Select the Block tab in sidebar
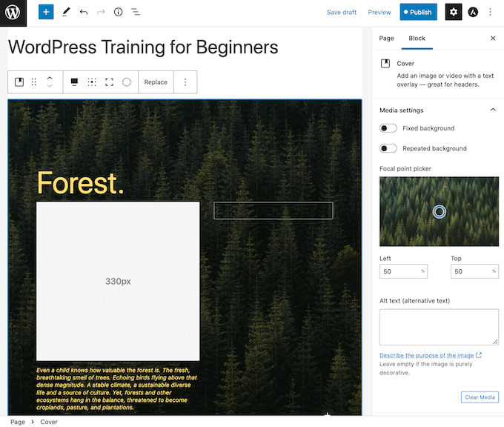Screen dimensions: 504x427 click(x=417, y=38)
